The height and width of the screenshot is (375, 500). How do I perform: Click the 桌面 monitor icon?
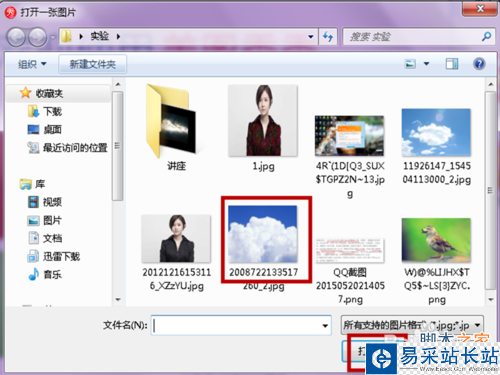33,129
